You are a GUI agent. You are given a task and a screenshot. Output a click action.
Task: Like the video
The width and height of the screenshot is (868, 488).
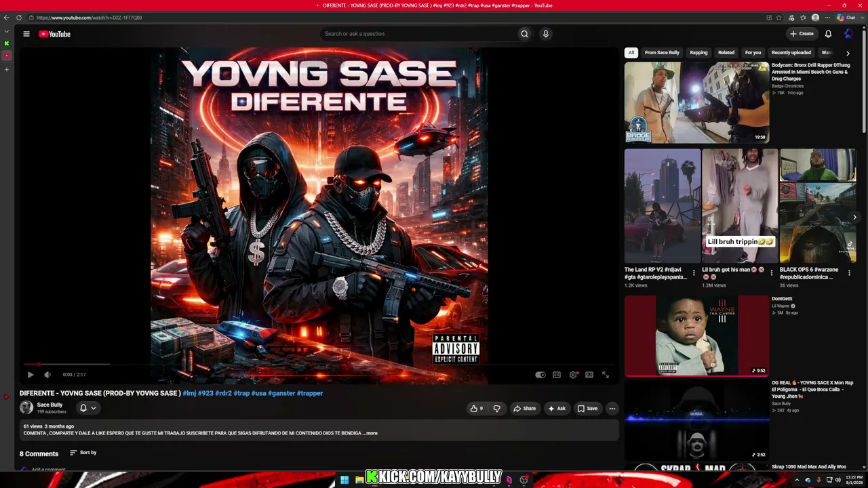[x=477, y=409]
